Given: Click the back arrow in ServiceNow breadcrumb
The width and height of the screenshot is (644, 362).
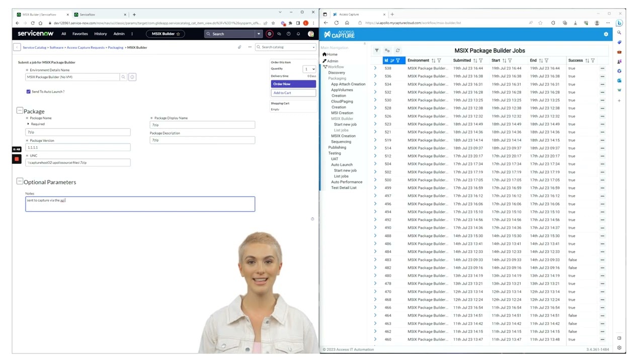Looking at the screenshot, I should [x=17, y=47].
